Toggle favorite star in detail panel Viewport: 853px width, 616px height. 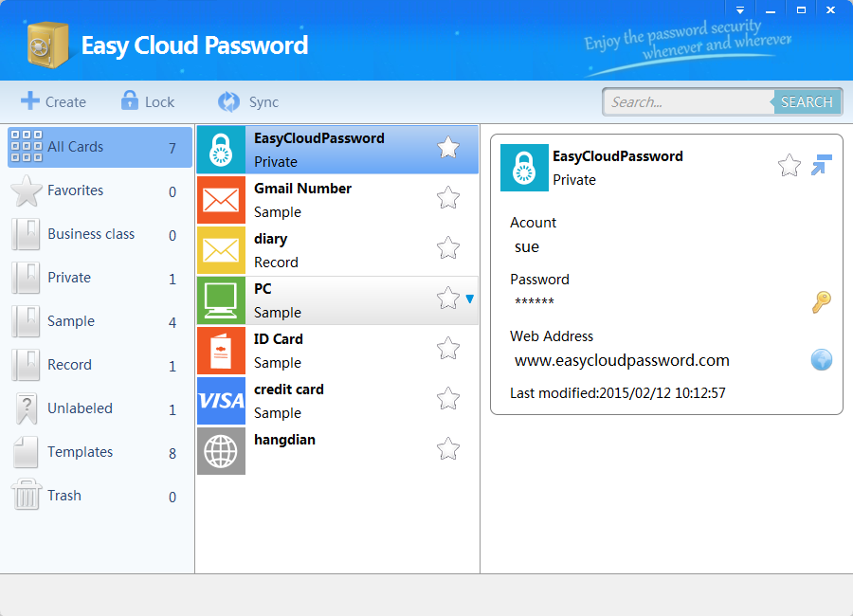789,166
